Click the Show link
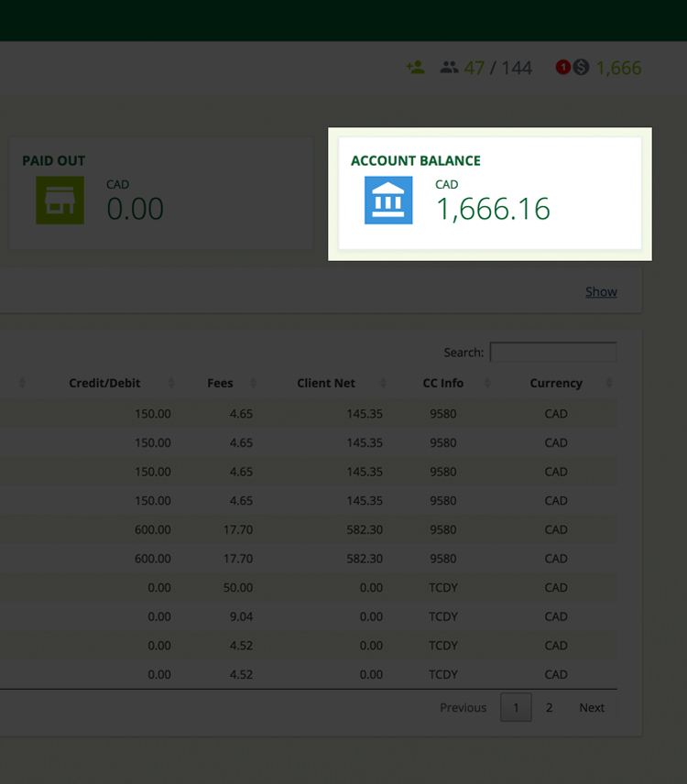 (x=601, y=291)
